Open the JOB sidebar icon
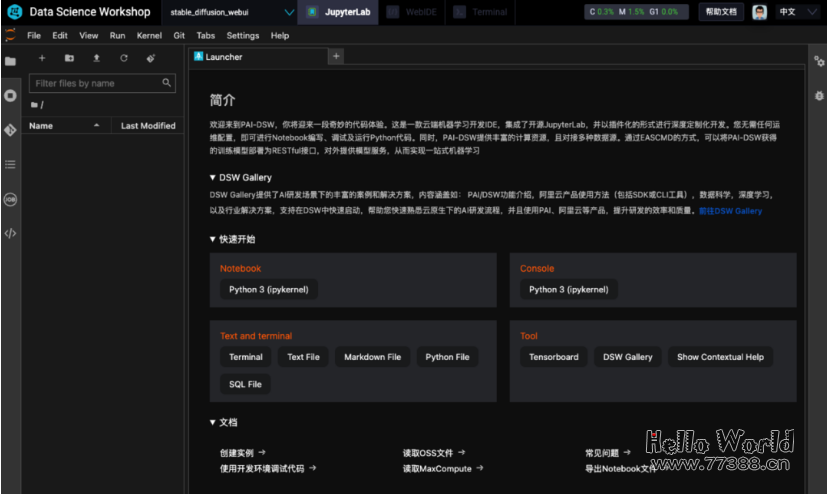The image size is (827, 494). point(10,199)
